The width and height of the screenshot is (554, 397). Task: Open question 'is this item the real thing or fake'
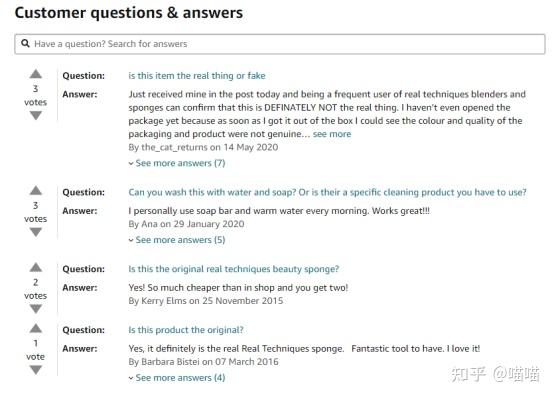[197, 76]
